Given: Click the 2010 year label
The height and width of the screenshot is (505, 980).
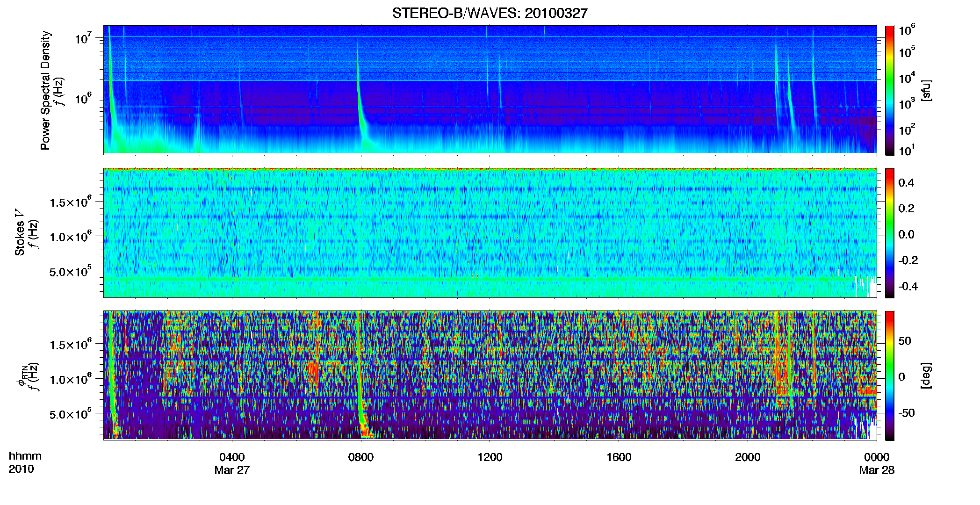Looking at the screenshot, I should 21,469.
